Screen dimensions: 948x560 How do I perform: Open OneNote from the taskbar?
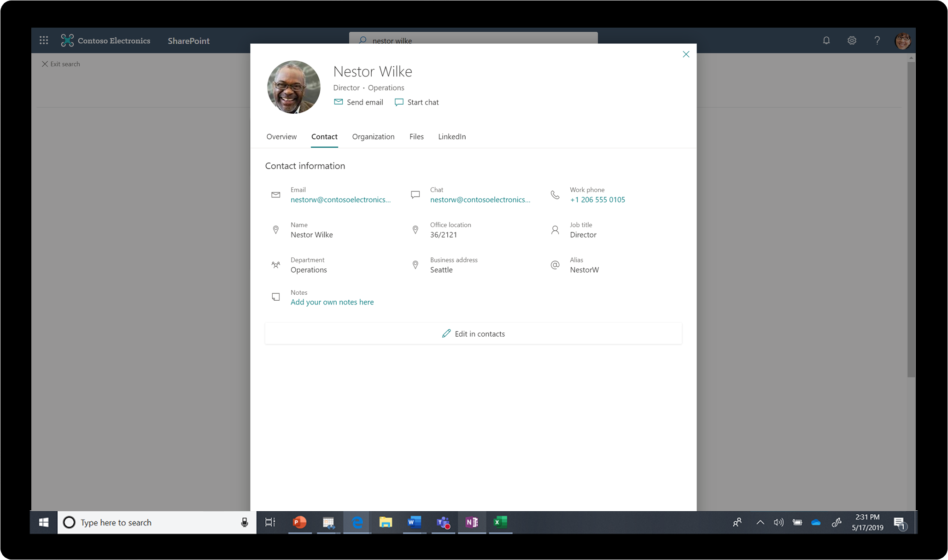tap(472, 522)
